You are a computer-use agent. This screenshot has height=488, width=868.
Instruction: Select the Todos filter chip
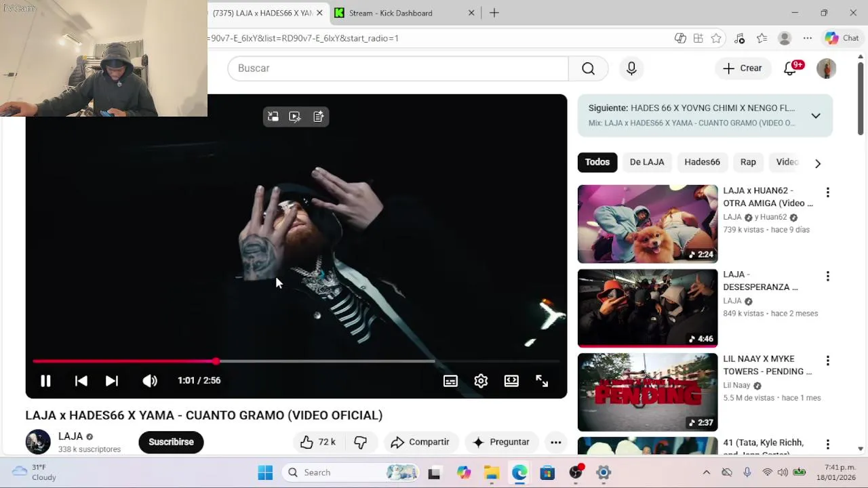tap(597, 162)
